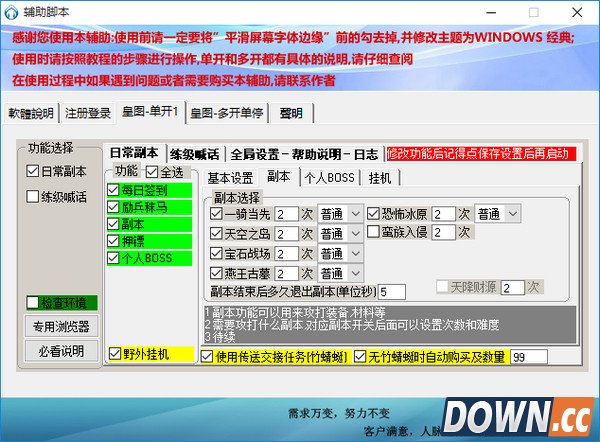This screenshot has height=442, width=600.
Task: Select the 日常副本 sub-tab
Action: click(134, 153)
